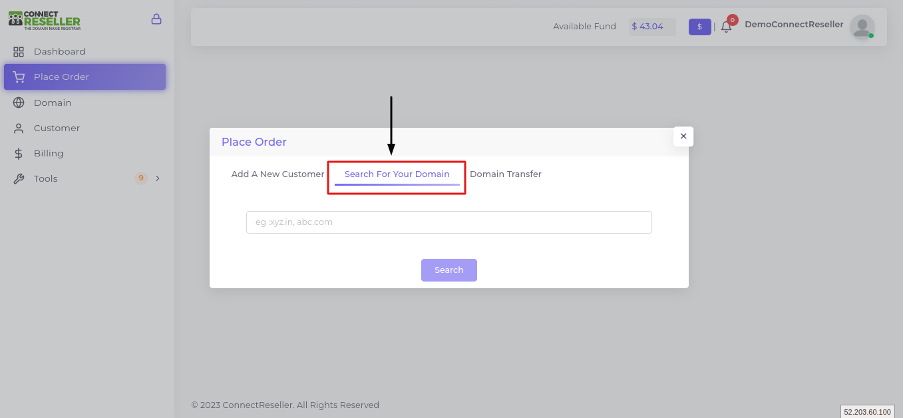This screenshot has width=904, height=418.
Task: Expand the Tools menu chevron
Action: point(157,179)
